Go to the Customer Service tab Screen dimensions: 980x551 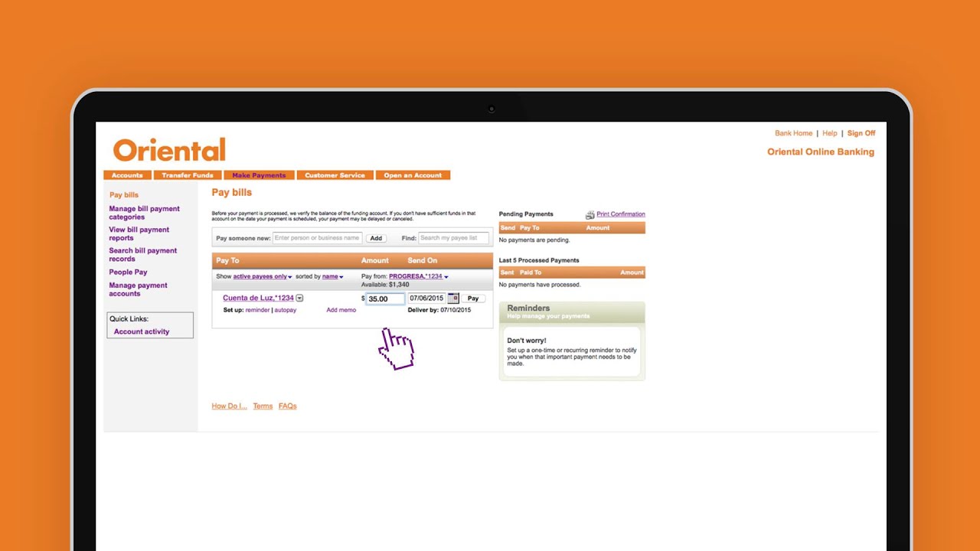(335, 175)
